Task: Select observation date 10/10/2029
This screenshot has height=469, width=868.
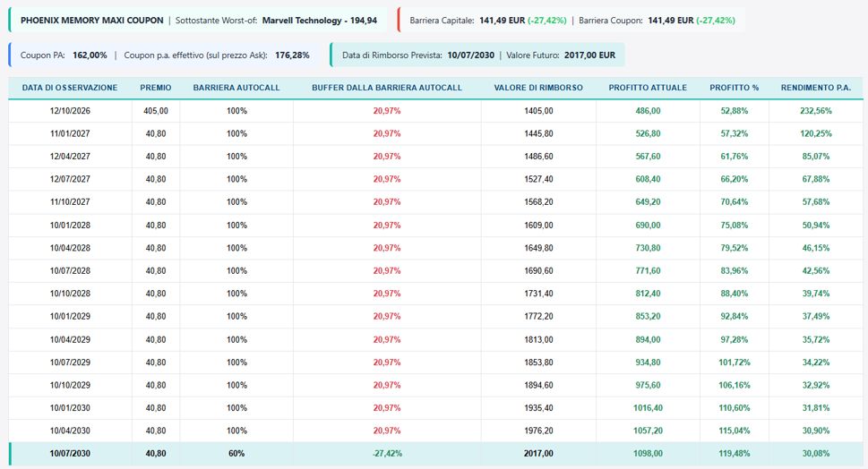Action: pos(70,385)
